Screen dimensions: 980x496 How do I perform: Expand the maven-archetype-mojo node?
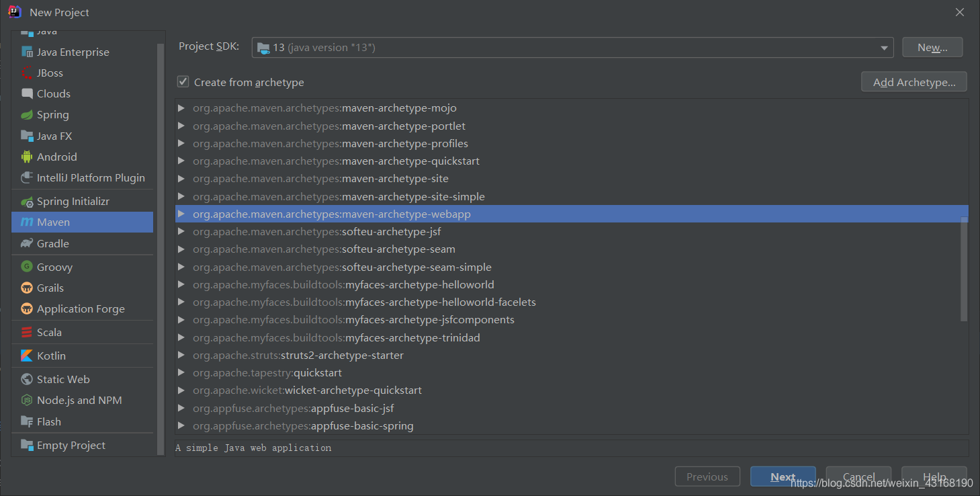tap(181, 108)
